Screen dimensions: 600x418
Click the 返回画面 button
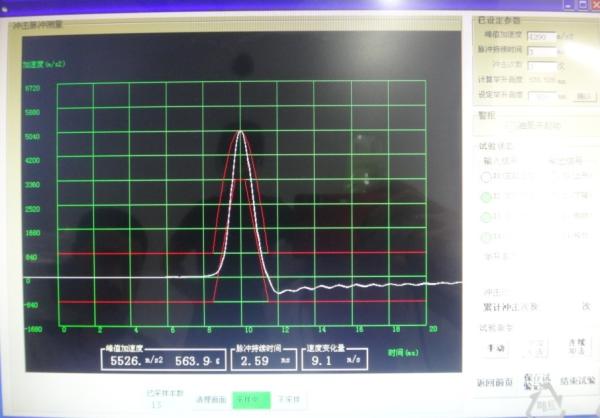[494, 382]
